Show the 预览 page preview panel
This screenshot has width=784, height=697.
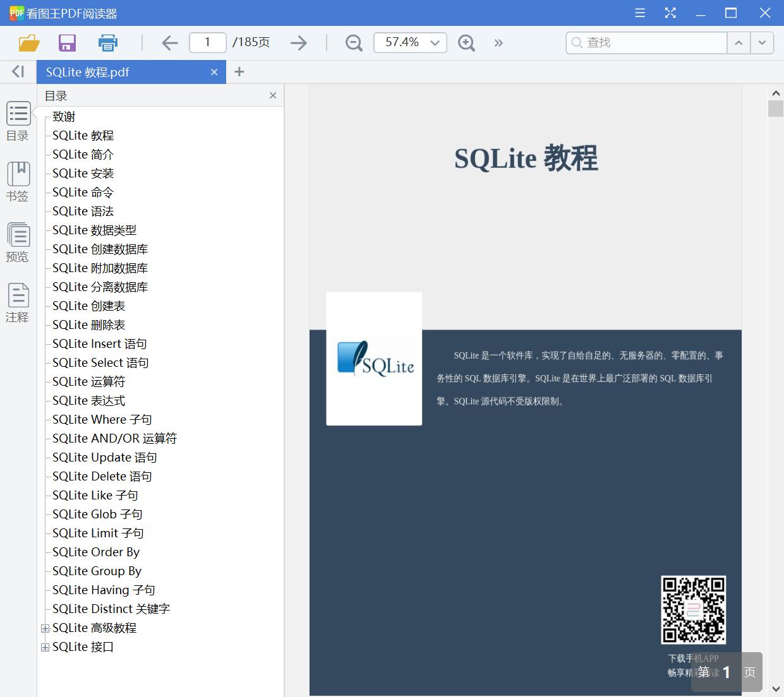(18, 243)
